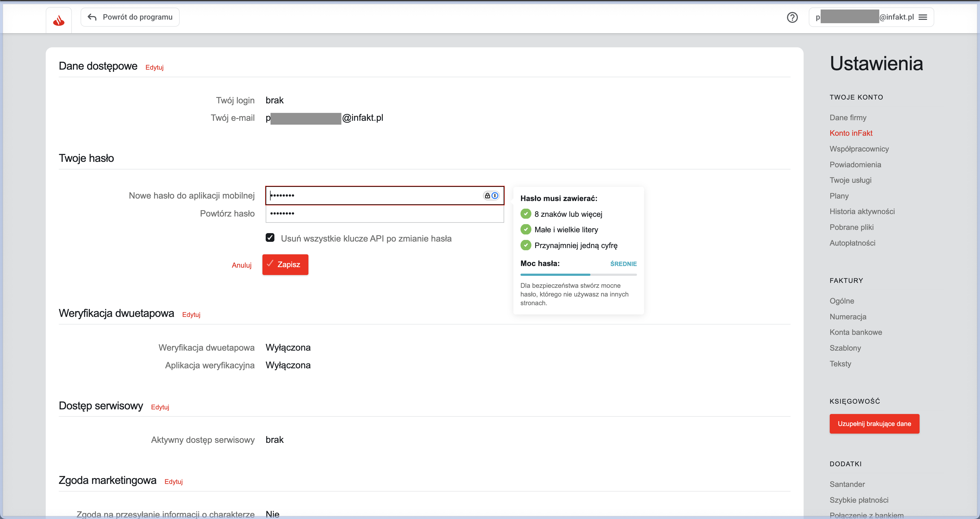Open the hamburger menu next to account email
Image resolution: width=980 pixels, height=519 pixels.
click(923, 17)
